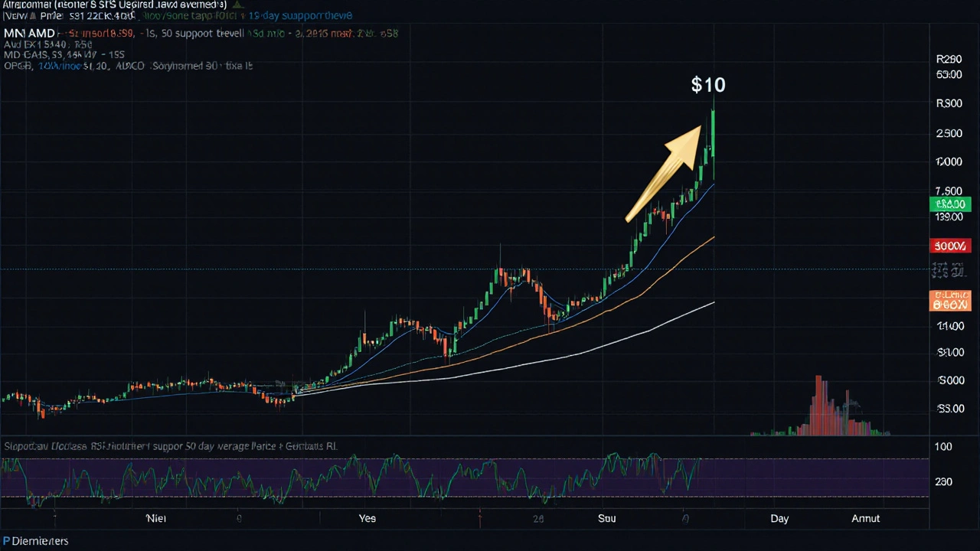Click the "Yes" label on the time axis
This screenshot has height=551, width=980.
point(367,518)
